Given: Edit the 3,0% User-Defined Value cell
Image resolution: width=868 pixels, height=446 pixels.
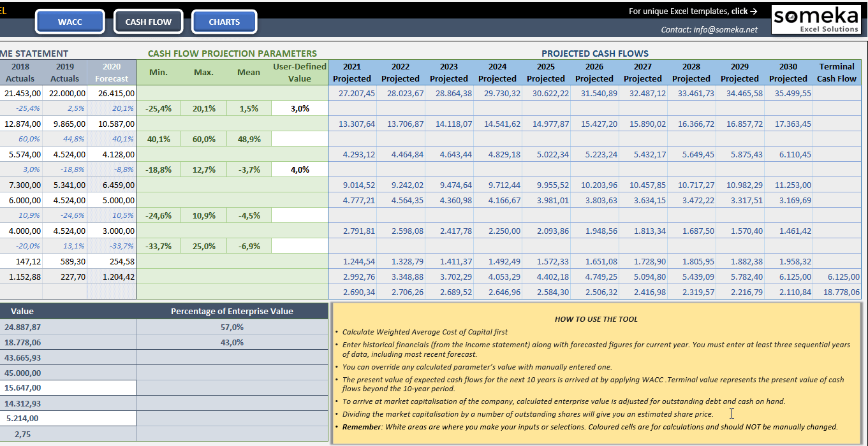Looking at the screenshot, I should [300, 108].
